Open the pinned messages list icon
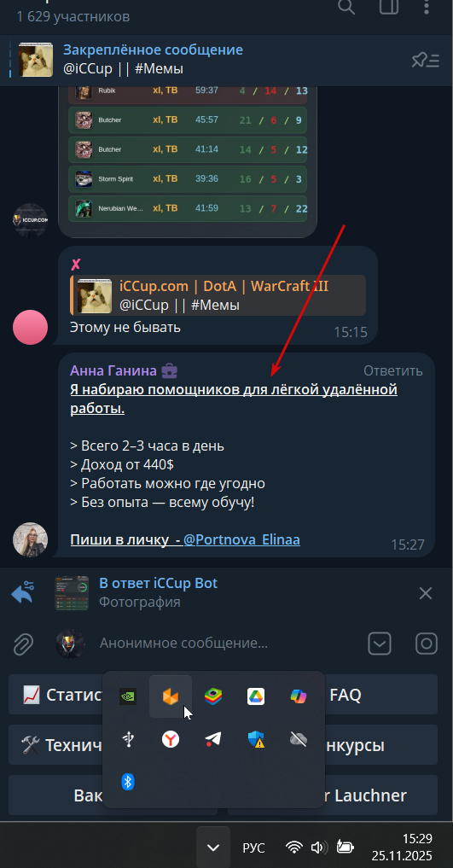 coord(426,61)
